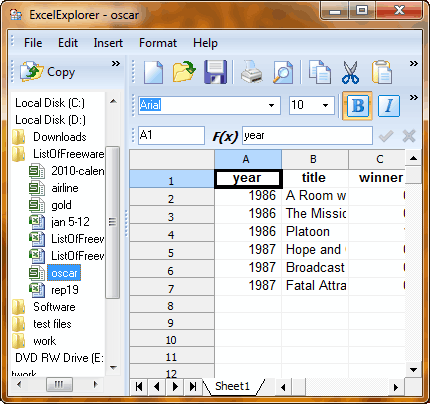Expand the main toolbar overflow chevron
The image size is (430, 404).
tap(413, 63)
